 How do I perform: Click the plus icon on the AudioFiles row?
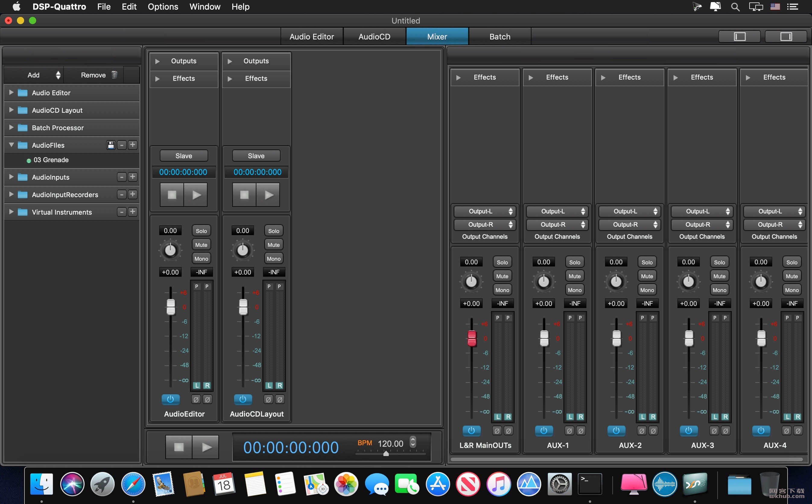coord(133,145)
